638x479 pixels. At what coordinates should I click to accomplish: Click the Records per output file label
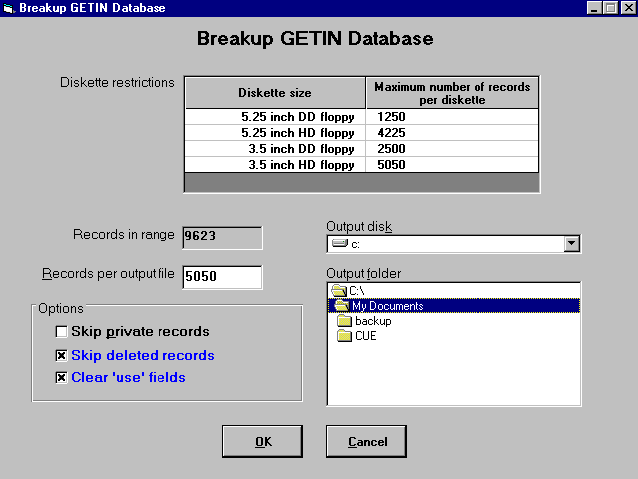click(108, 273)
